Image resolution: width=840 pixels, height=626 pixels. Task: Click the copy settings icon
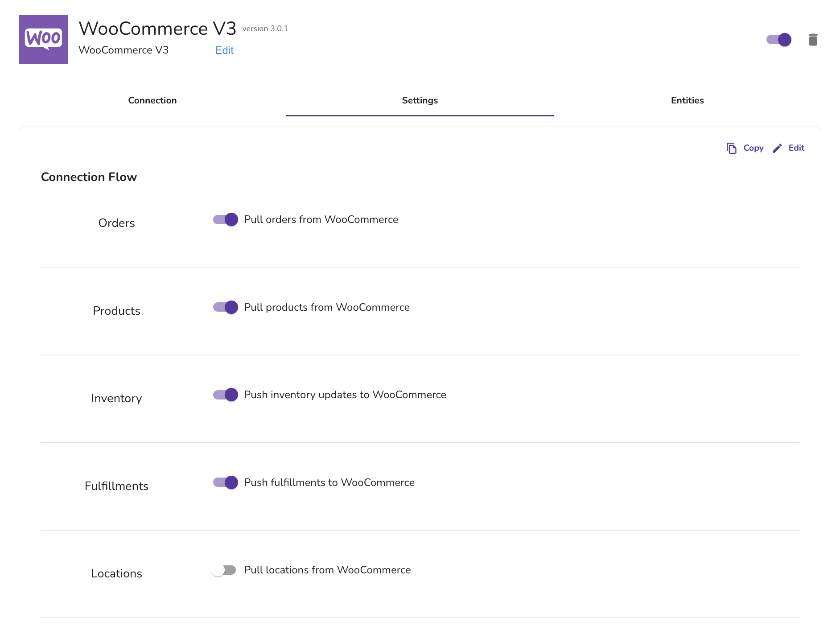[731, 148]
